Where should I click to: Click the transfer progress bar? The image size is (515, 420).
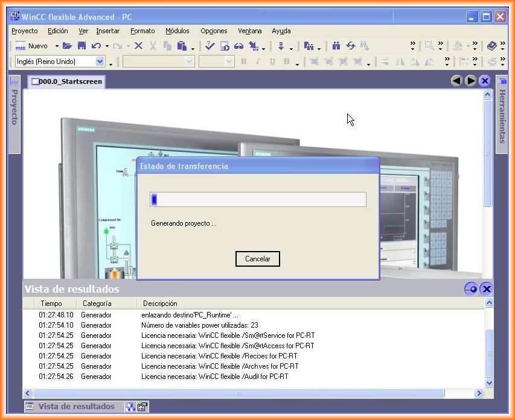pos(258,200)
